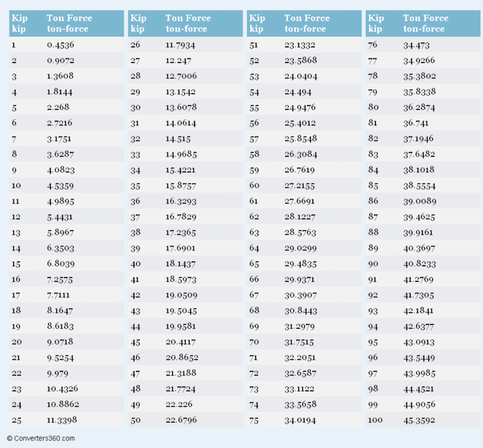Click the kip number 51

pyautogui.click(x=254, y=45)
